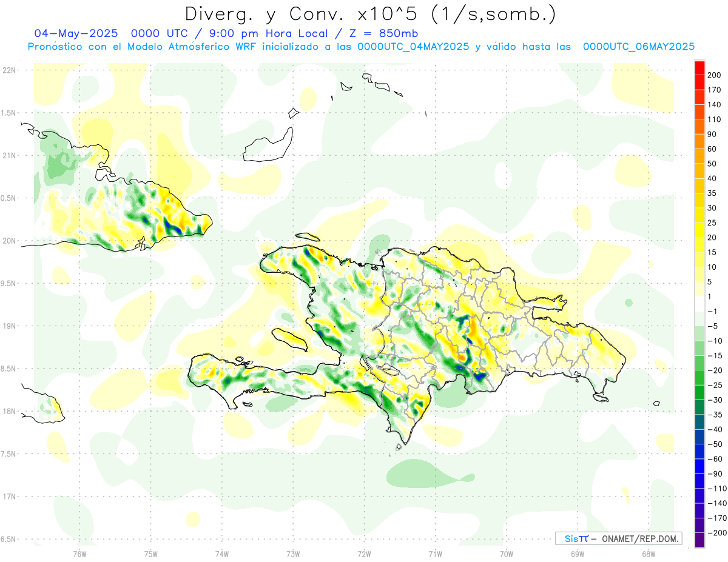Click the negative "-60" colorbar value
Viewport: 728px width, 562px height.
coord(715,460)
